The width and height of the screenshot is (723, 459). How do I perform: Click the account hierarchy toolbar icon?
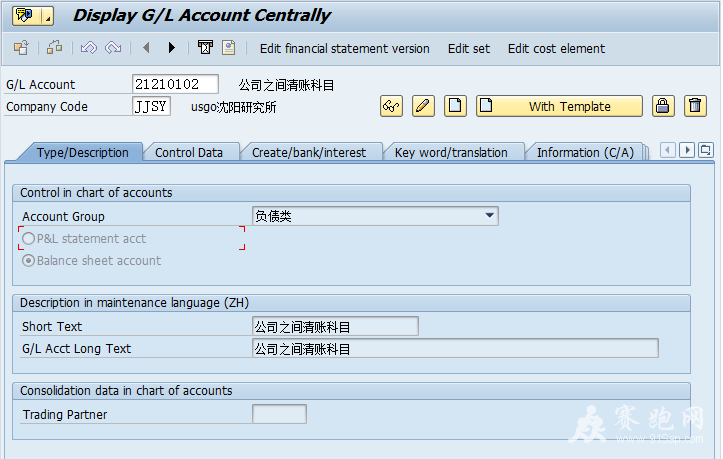tap(54, 48)
